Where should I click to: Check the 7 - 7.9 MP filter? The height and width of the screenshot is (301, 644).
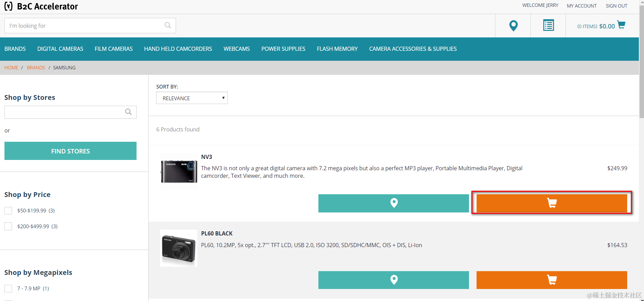pyautogui.click(x=8, y=289)
